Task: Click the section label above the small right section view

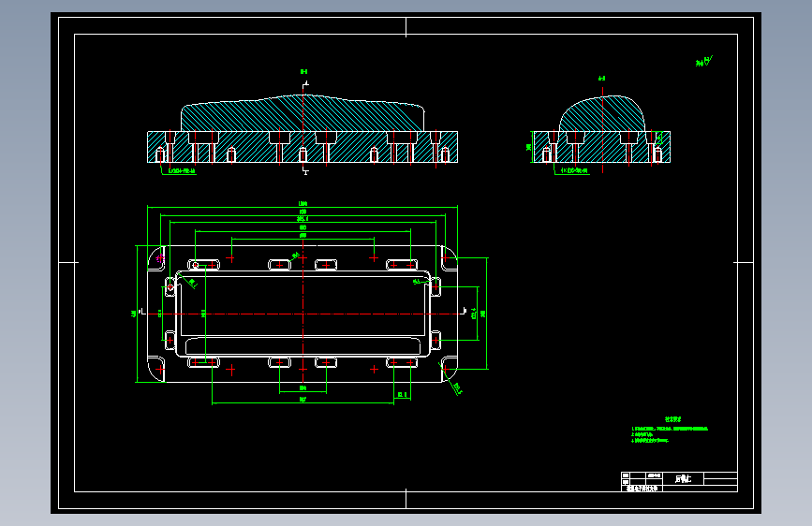Action: (x=602, y=79)
